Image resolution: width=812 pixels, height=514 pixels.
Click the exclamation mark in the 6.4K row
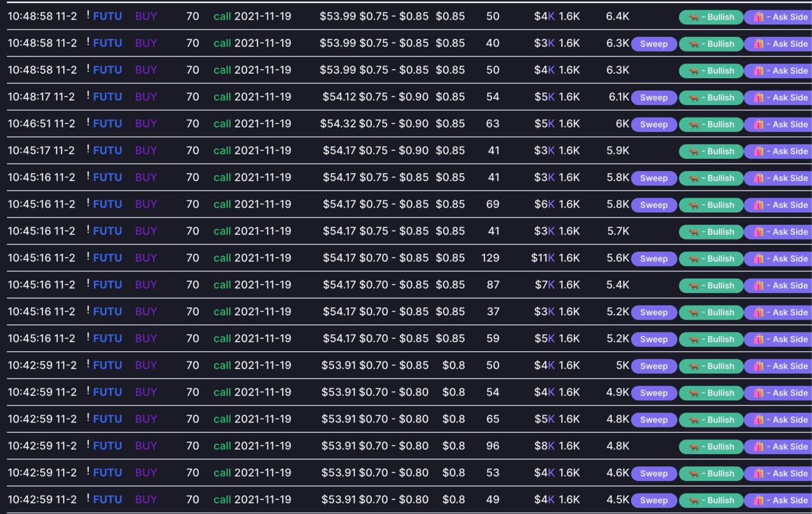click(88, 15)
